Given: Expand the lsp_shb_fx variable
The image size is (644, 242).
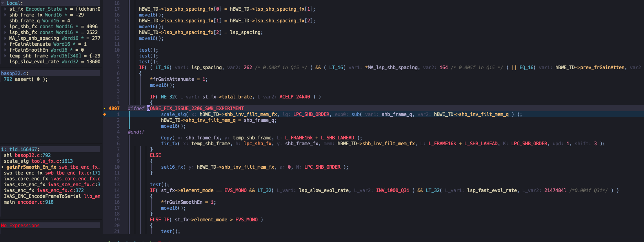Looking at the screenshot, I should coord(5,32).
